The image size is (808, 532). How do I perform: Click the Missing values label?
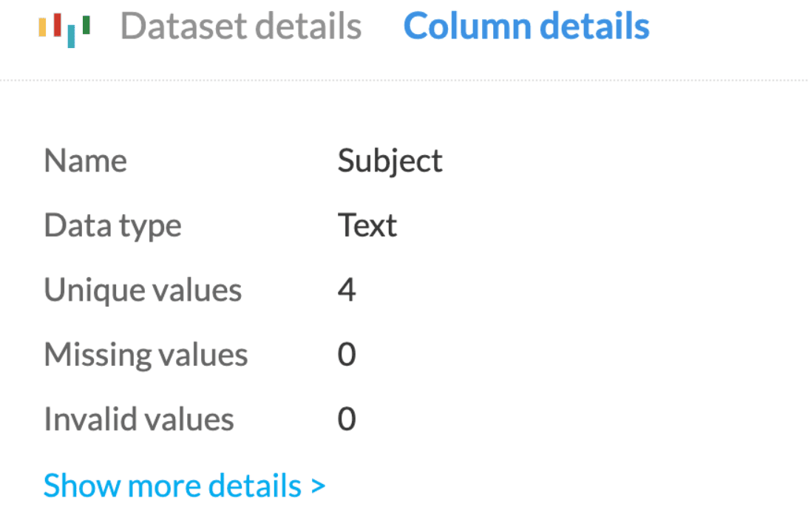pos(146,355)
